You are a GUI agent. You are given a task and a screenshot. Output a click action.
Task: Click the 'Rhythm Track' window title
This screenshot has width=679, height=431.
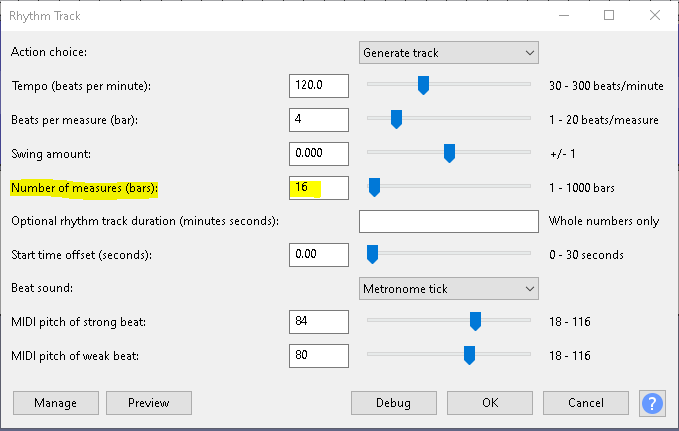[45, 16]
